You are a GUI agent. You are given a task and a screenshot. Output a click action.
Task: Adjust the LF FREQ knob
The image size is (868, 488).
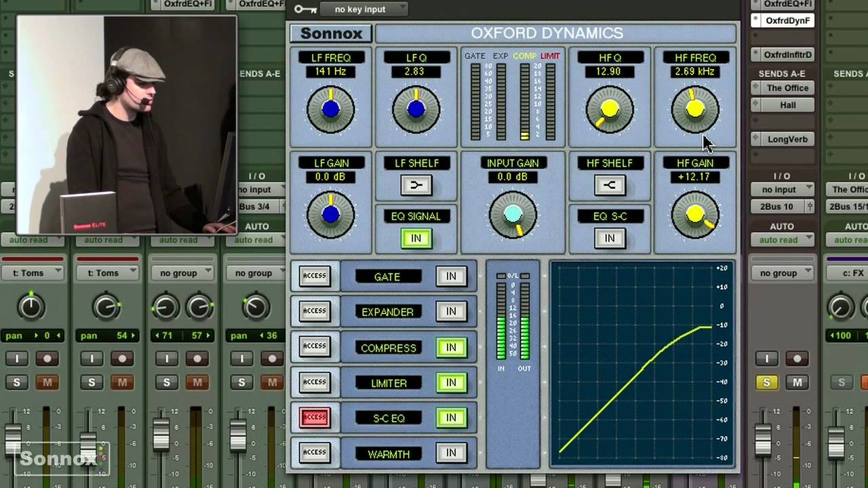[331, 109]
